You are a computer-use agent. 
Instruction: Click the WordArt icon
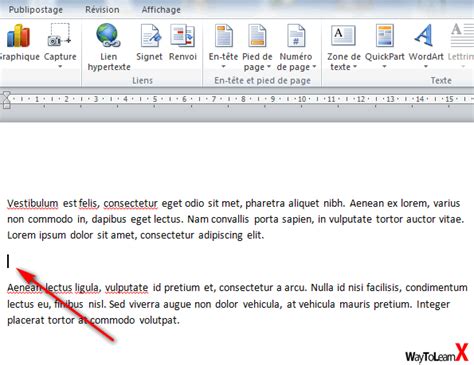425,35
